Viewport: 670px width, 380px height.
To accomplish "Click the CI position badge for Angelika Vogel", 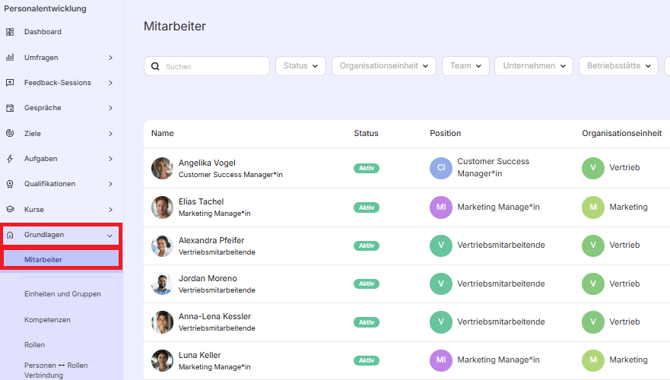I will 441,168.
